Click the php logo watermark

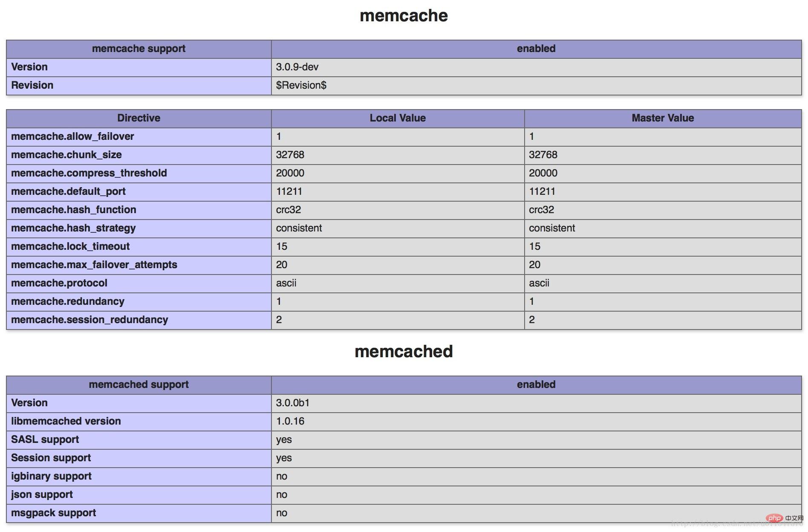point(774,518)
